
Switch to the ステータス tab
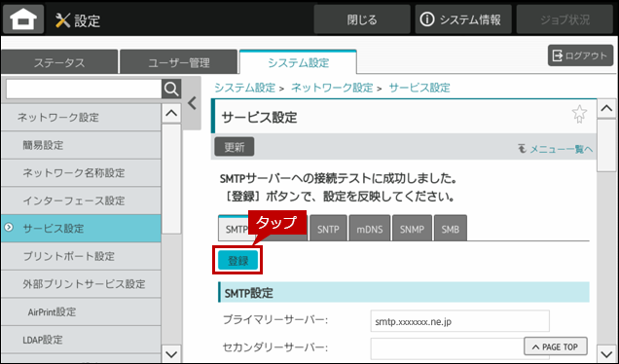pos(59,62)
